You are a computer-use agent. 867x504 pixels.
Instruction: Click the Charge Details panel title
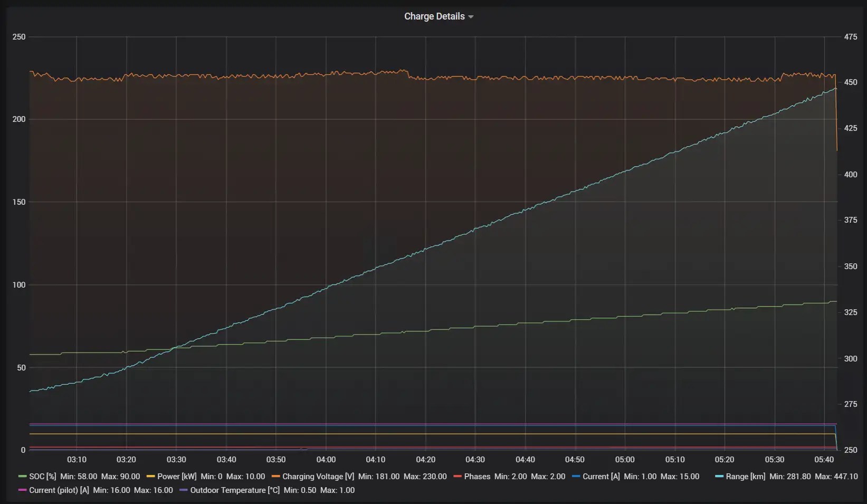pyautogui.click(x=434, y=16)
